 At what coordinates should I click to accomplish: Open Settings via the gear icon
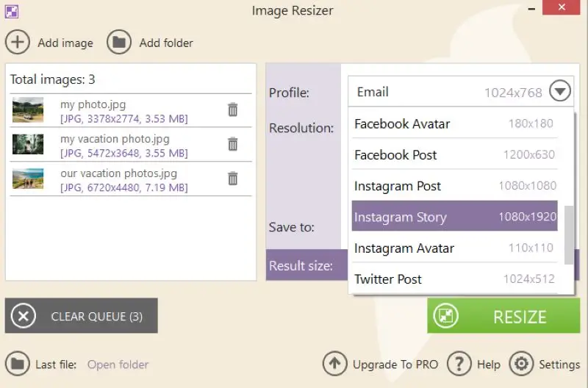[x=522, y=364]
